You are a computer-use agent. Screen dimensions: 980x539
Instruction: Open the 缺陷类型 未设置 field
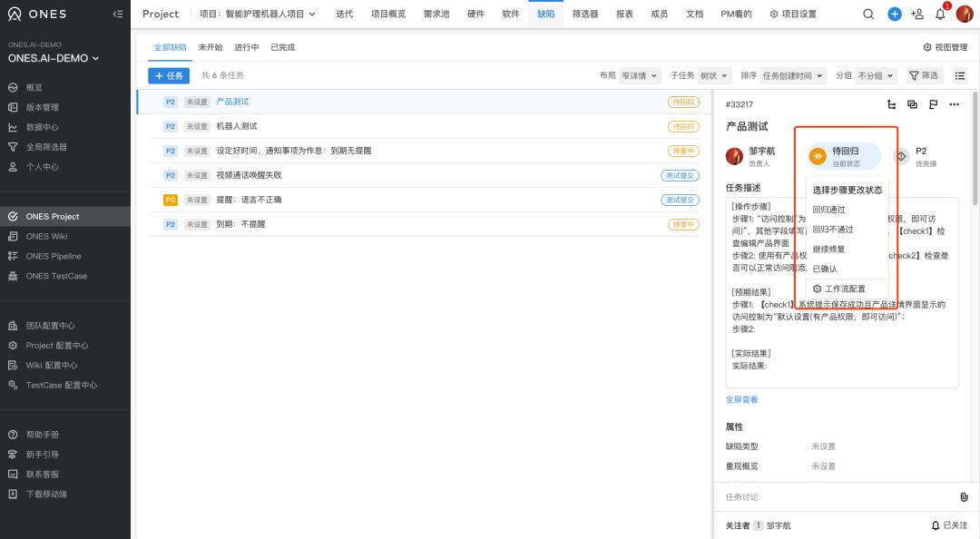click(823, 446)
